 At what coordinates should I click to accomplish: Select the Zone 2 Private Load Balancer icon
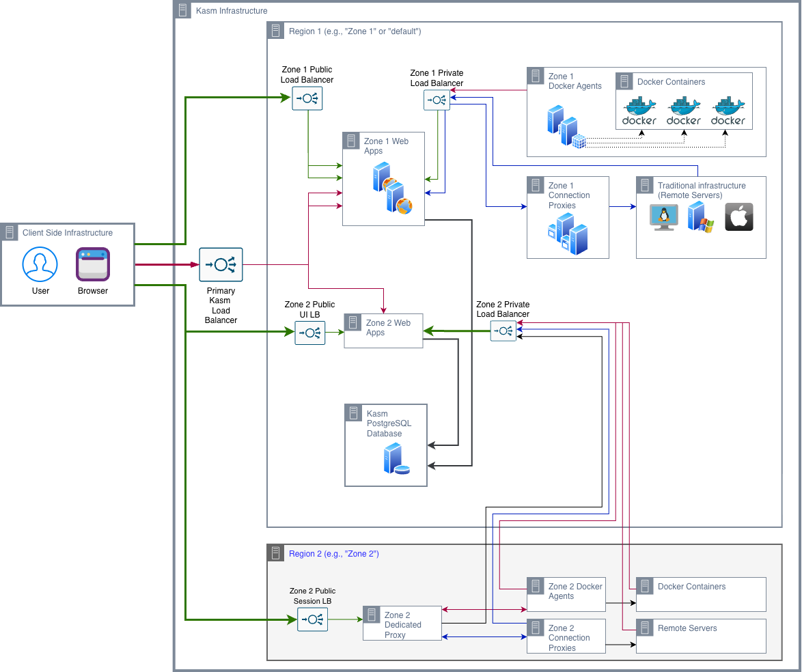click(503, 331)
